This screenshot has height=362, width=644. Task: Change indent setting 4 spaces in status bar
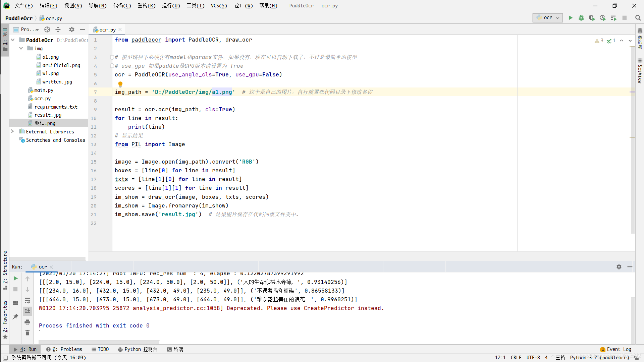pos(555,358)
